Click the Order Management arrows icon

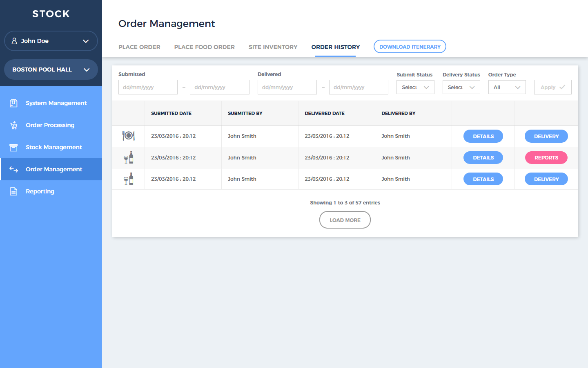tap(13, 169)
